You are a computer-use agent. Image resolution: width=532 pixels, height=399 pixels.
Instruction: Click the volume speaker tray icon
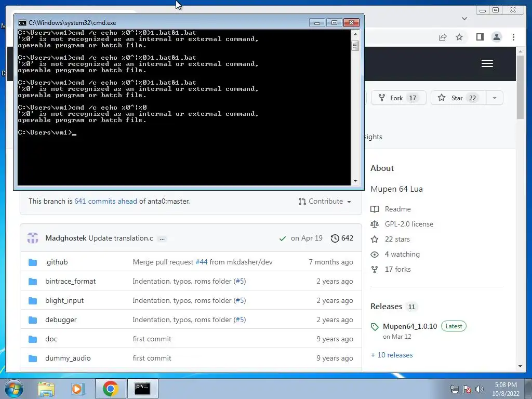pyautogui.click(x=480, y=389)
